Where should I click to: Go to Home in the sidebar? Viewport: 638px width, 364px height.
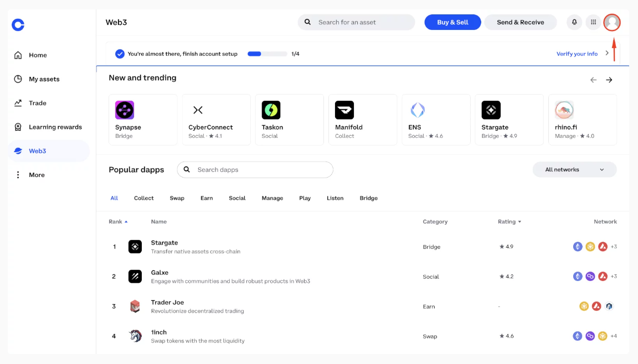49,55
